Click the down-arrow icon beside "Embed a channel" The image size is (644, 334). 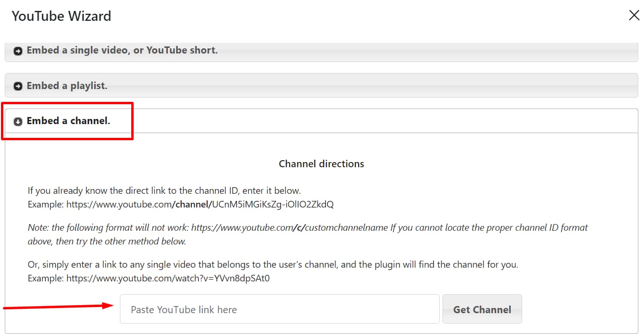17,121
